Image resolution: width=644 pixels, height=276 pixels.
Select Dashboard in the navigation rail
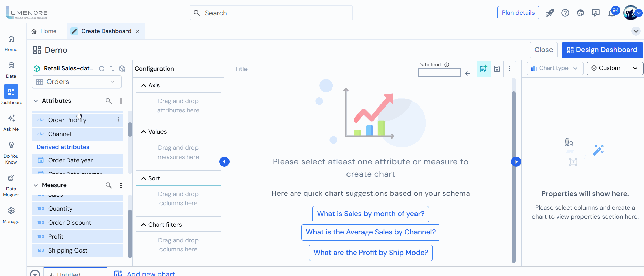click(11, 94)
